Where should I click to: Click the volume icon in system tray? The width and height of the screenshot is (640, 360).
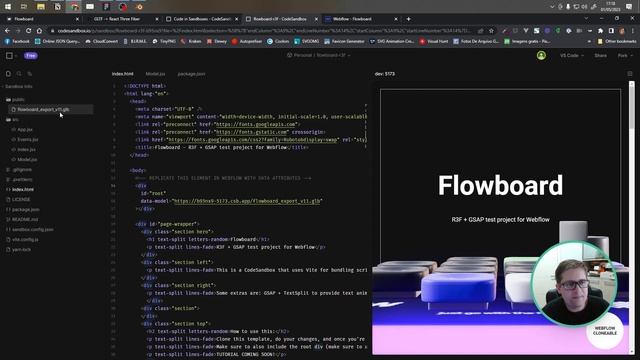584,7
